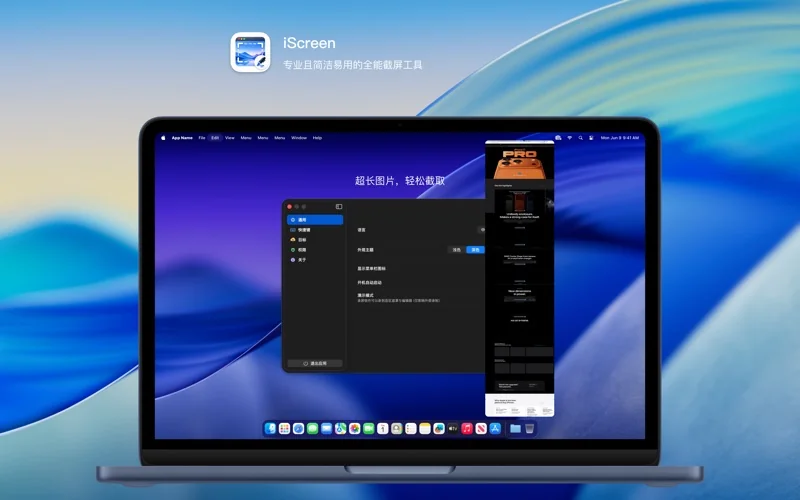This screenshot has height=500, width=800.
Task: Open the 关于 About sidebar item
Action: (x=315, y=260)
